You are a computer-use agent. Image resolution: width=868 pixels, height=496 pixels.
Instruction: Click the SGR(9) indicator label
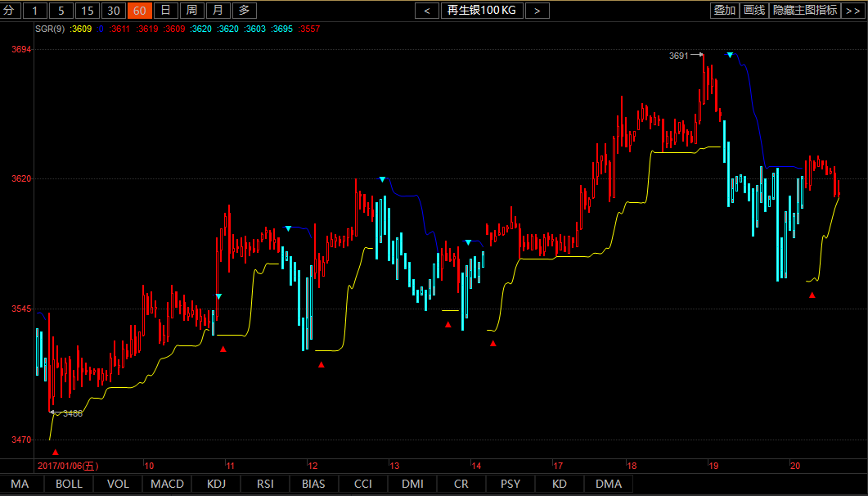coord(51,29)
